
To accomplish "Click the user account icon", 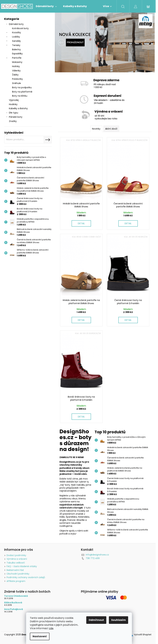I will coord(135,6).
